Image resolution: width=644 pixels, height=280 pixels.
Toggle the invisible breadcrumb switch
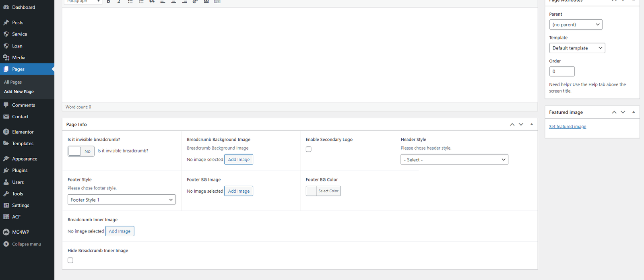pos(81,151)
